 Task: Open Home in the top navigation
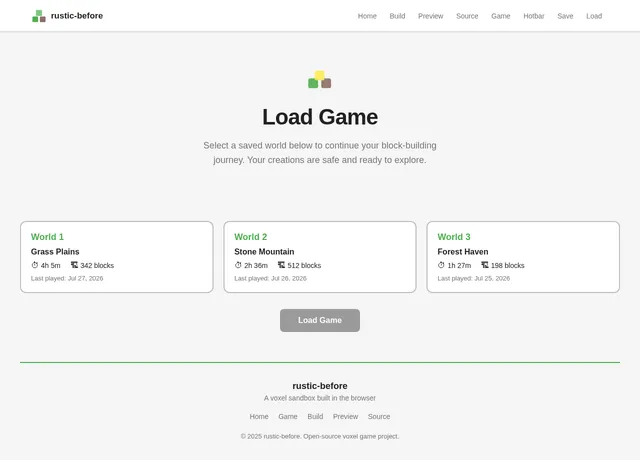(367, 16)
